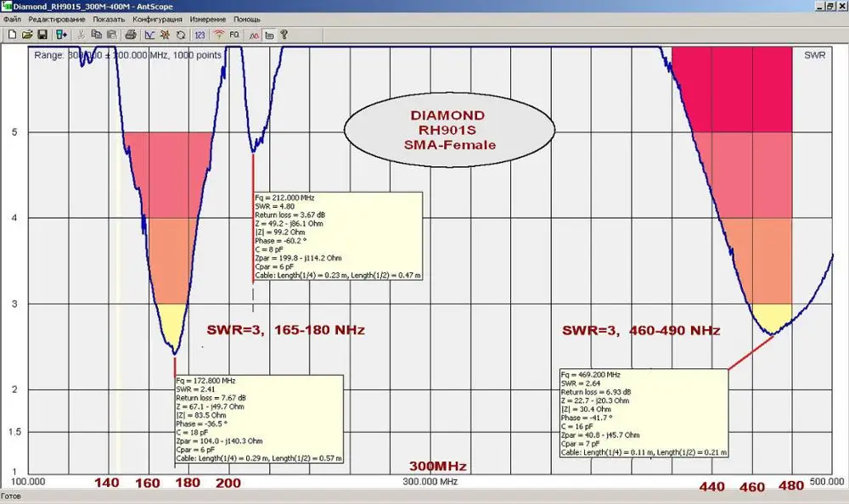Screen dimensions: 849x504
Task: Click 'Return loss = 6.93 dB' text
Action: click(596, 392)
